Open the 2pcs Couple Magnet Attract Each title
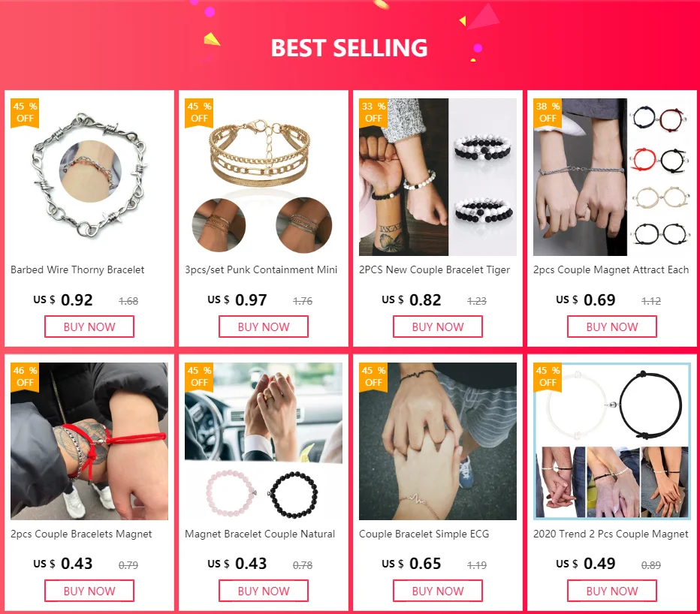This screenshot has width=700, height=614. 611,270
